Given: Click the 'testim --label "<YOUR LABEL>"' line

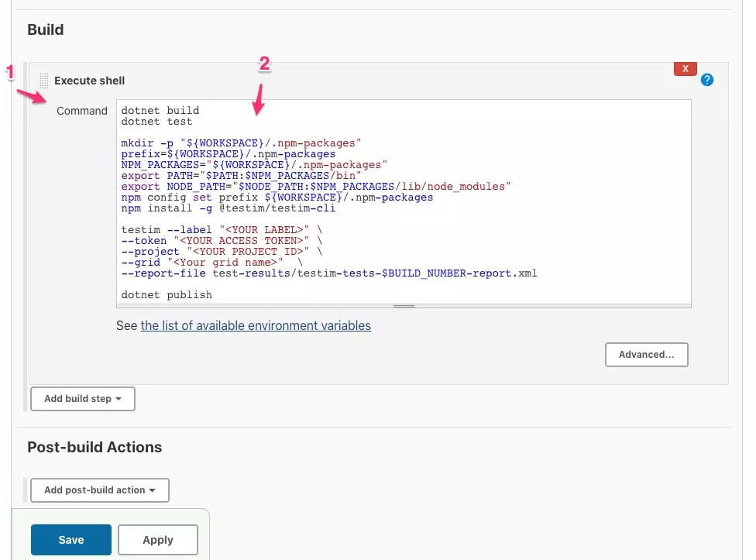Looking at the screenshot, I should (222, 230).
